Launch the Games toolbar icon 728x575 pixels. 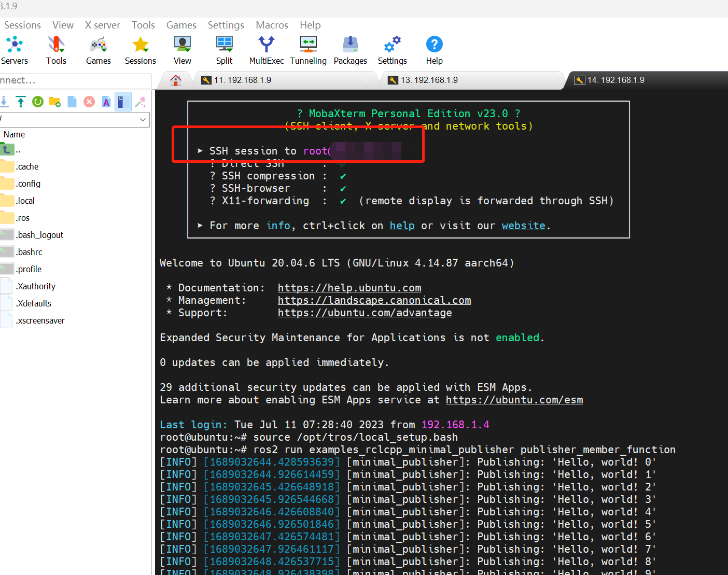coord(99,50)
